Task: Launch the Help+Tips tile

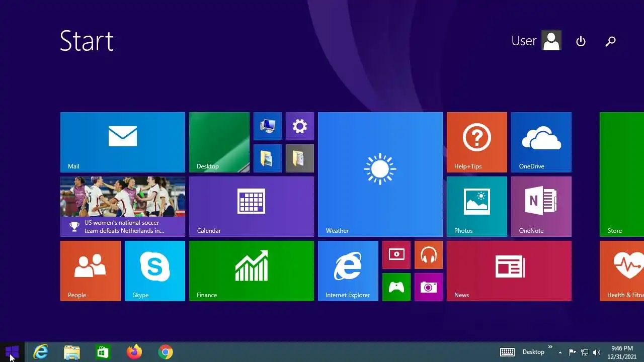Action: 477,142
